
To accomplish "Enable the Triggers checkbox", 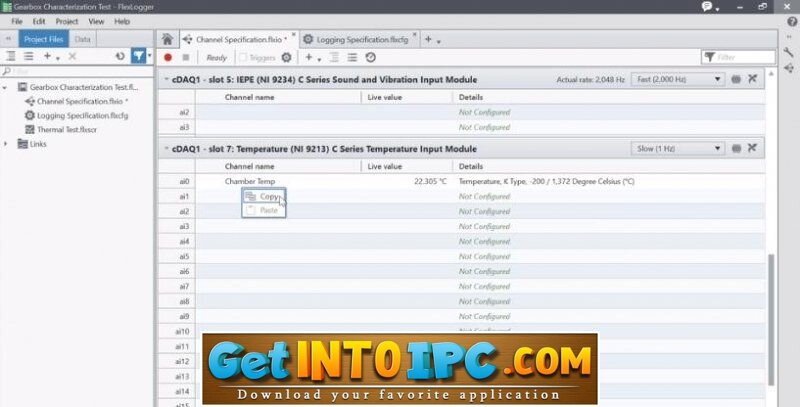I will 243,58.
